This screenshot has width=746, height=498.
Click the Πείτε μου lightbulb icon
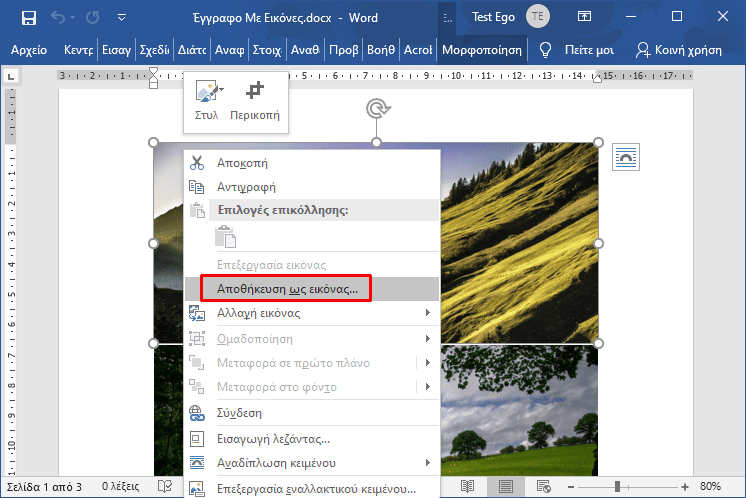point(545,50)
